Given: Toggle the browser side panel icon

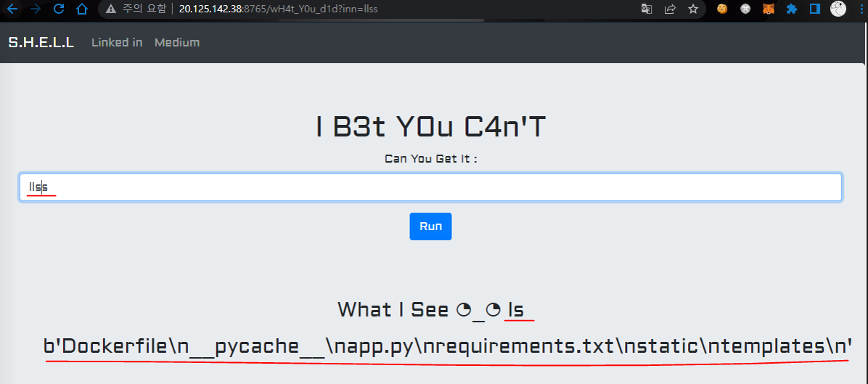Looking at the screenshot, I should tap(815, 9).
